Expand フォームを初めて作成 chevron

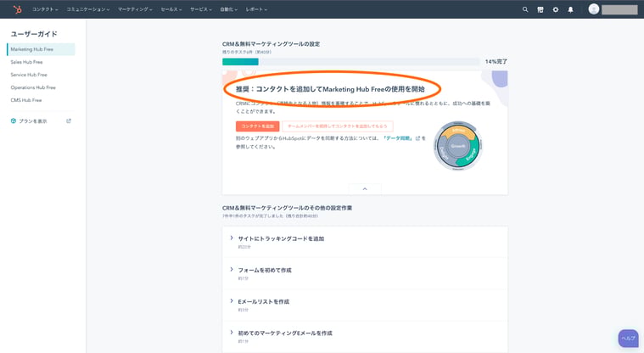point(232,270)
